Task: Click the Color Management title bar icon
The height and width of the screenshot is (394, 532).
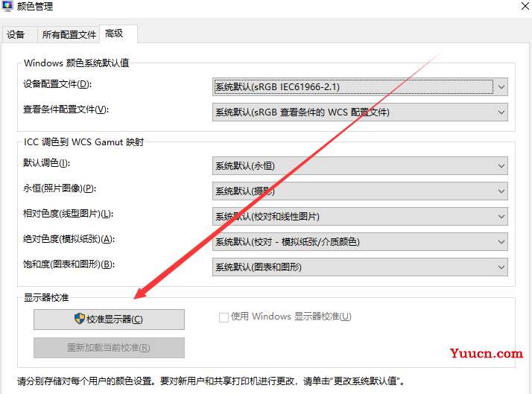Action: (7, 6)
